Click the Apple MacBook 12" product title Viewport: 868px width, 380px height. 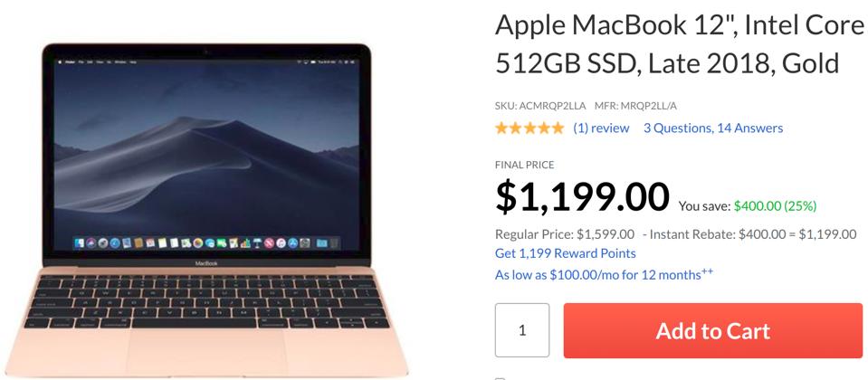click(x=679, y=44)
